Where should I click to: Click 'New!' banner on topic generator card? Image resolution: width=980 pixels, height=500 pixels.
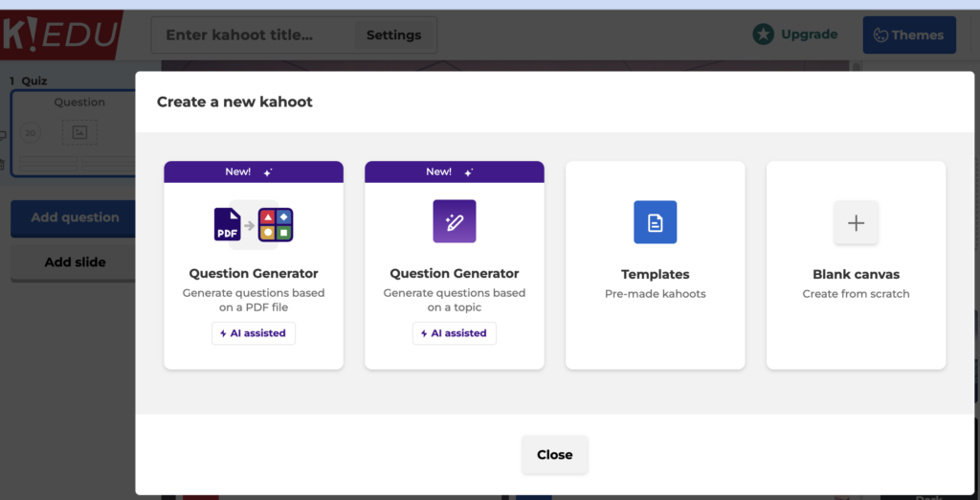tap(455, 172)
